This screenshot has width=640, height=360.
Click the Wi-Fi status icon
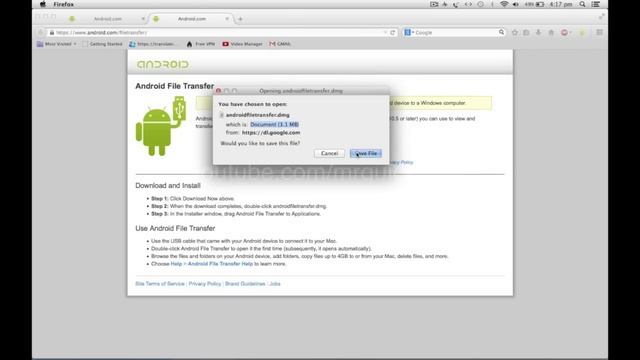(x=504, y=4)
